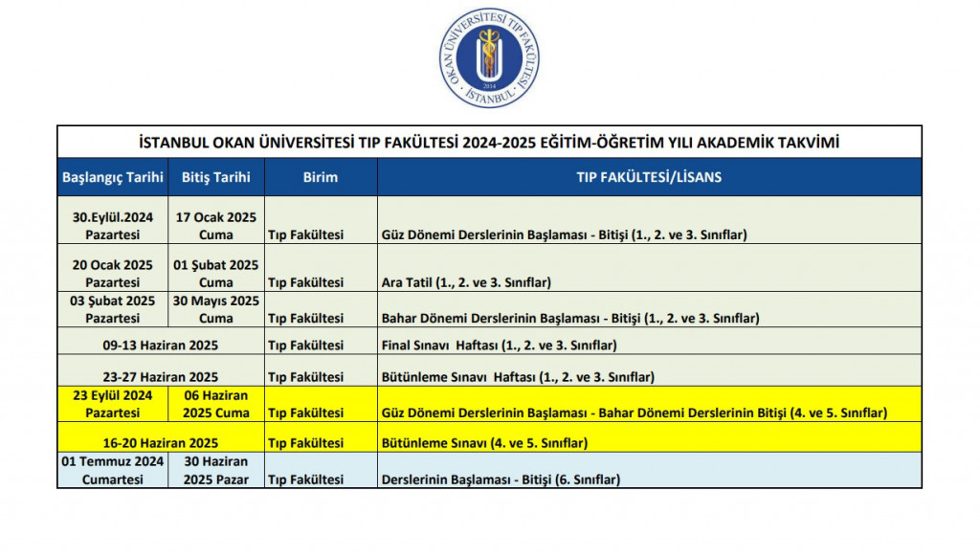
Task: Select the '30 Haziran 2025 Pazar' cell
Action: click(x=215, y=471)
